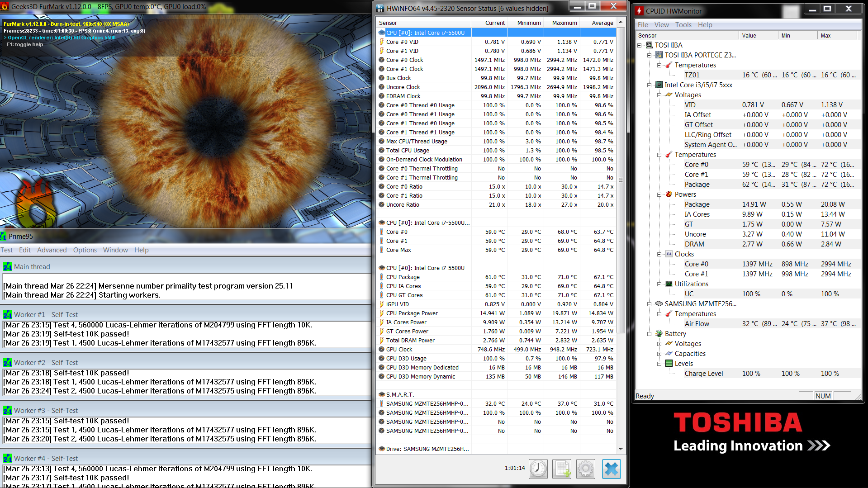The image size is (868, 488).
Task: Select the Total CPU Usage row
Action: tap(496, 150)
